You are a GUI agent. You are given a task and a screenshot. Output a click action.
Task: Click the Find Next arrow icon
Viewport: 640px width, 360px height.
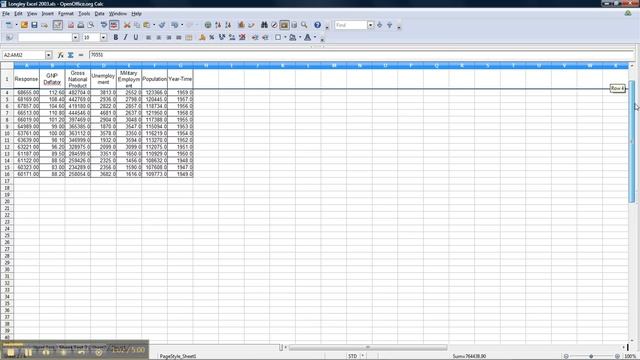[x=380, y=25]
